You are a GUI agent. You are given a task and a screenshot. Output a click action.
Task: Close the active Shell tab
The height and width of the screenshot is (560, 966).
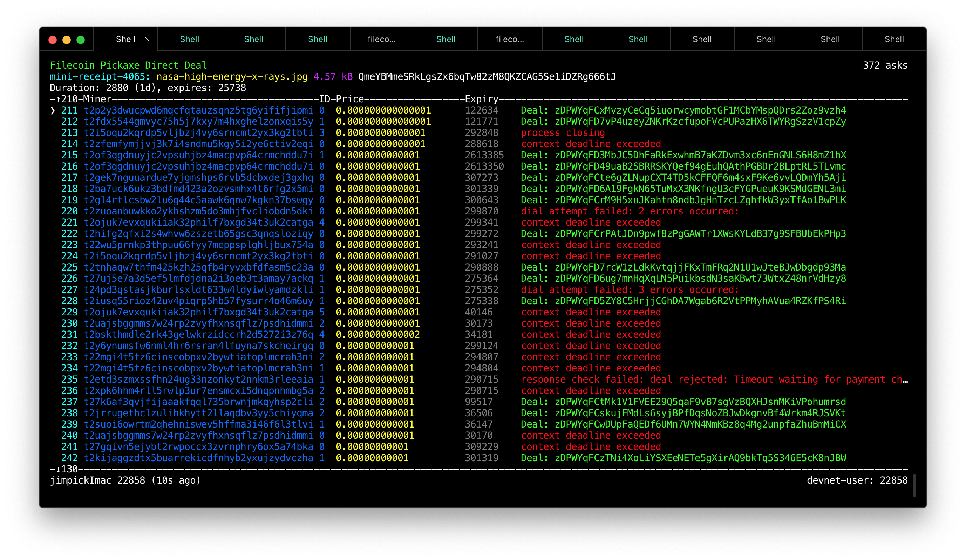pyautogui.click(x=147, y=39)
